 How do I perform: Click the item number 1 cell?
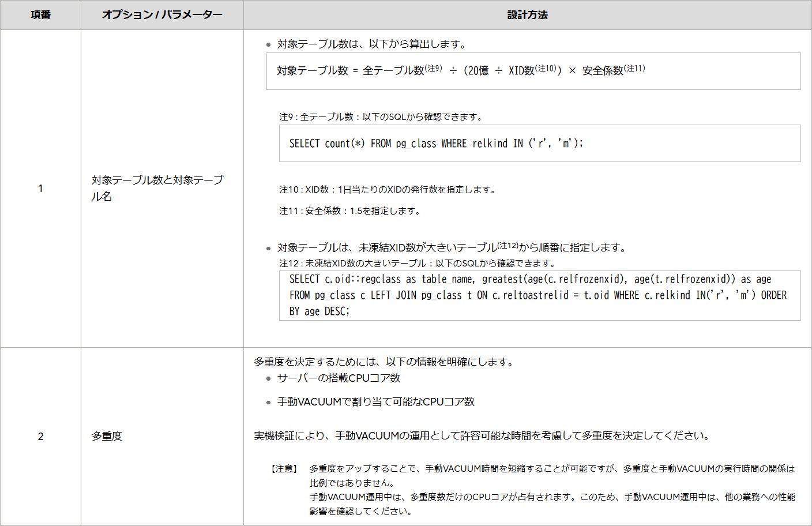[x=40, y=187]
